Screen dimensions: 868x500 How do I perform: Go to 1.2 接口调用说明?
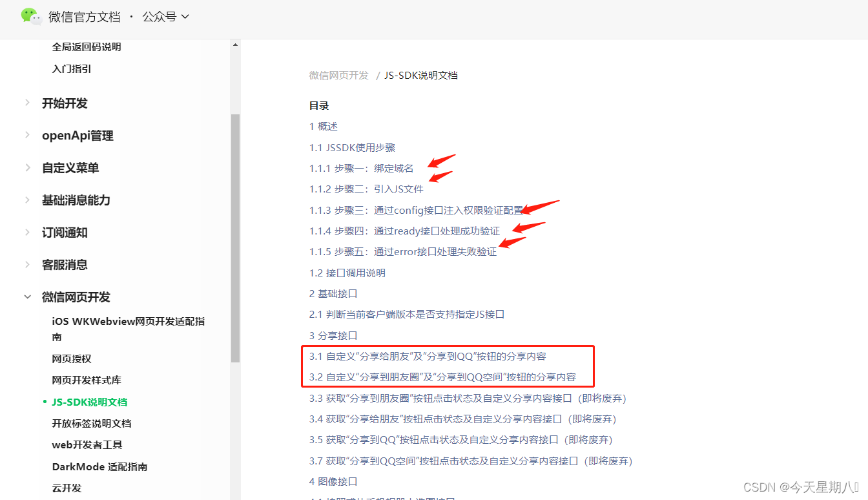347,273
